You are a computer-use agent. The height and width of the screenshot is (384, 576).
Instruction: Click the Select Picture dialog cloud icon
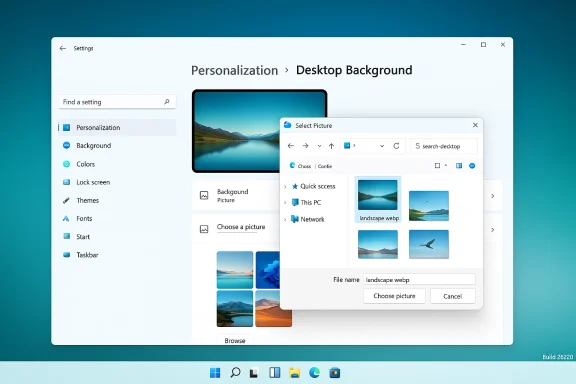pos(288,125)
